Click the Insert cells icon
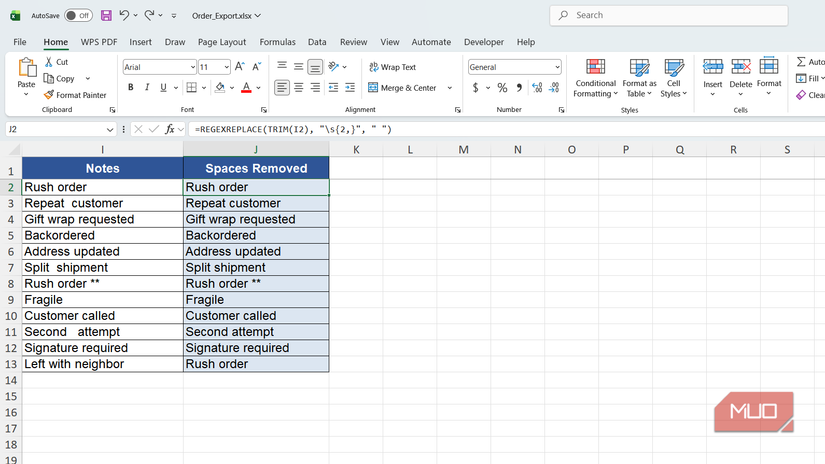The image size is (825, 464). click(x=713, y=67)
